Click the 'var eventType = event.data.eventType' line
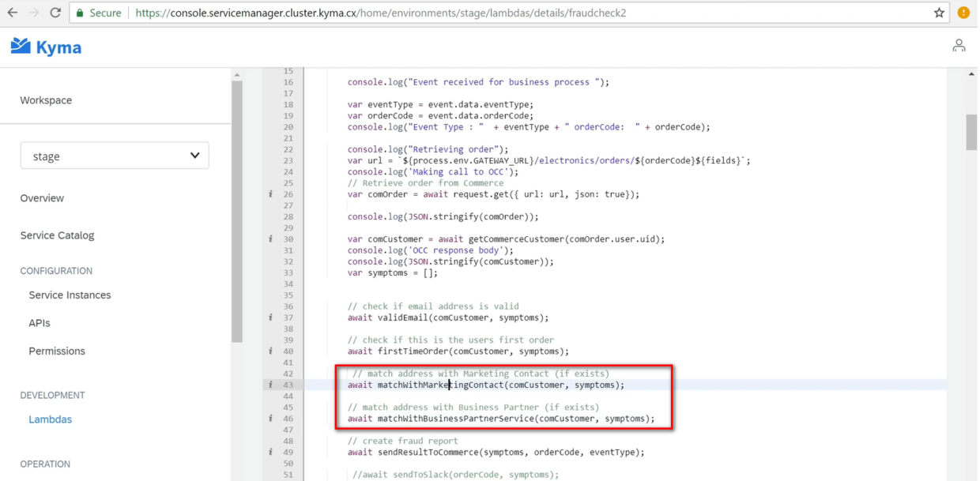 coord(440,104)
